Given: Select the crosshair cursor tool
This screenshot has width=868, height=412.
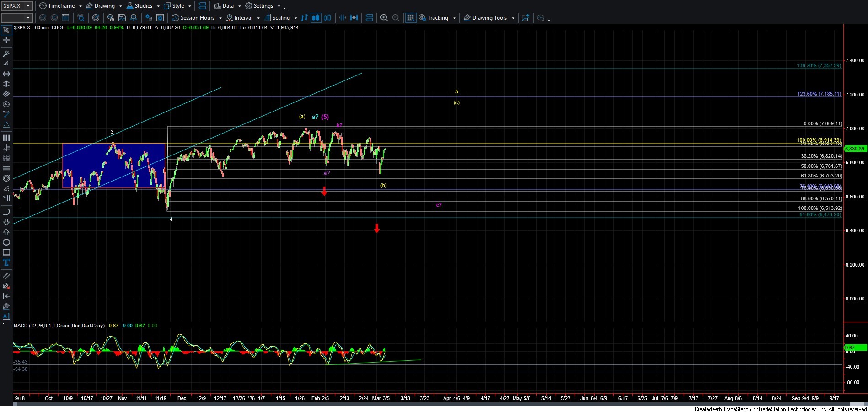Looking at the screenshot, I should (6, 40).
